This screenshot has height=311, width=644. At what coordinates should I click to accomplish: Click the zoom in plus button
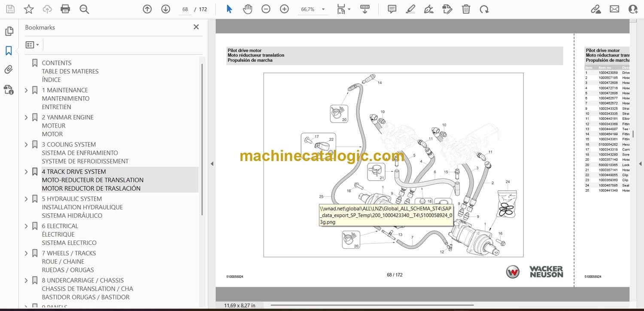(284, 9)
